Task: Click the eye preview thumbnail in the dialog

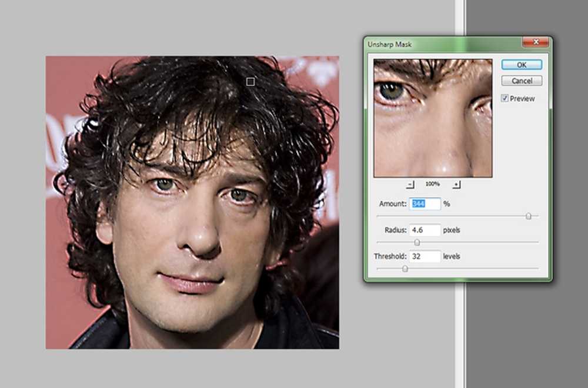Action: pos(433,118)
